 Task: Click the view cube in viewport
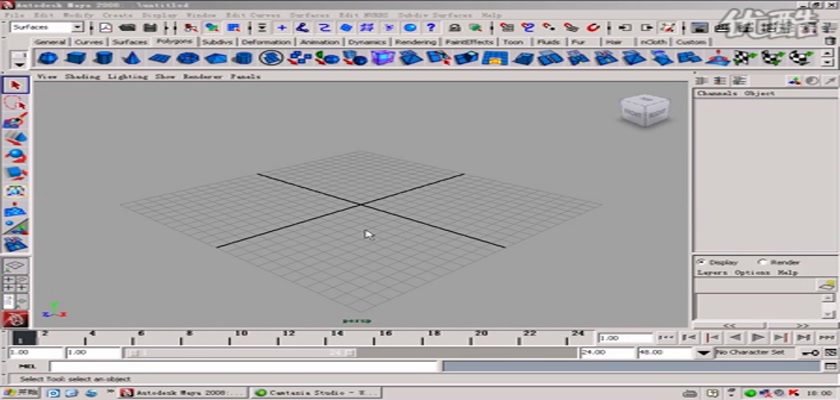click(644, 110)
